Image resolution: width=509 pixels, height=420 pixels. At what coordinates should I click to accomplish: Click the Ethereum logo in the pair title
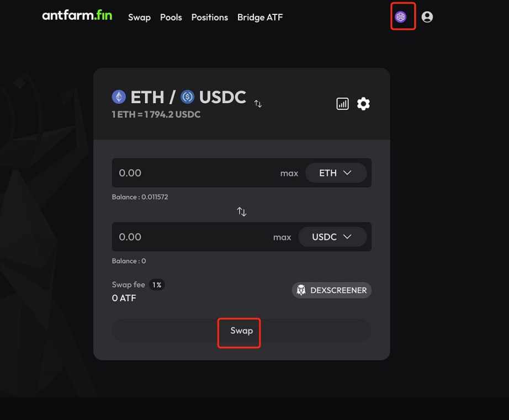[x=119, y=97]
